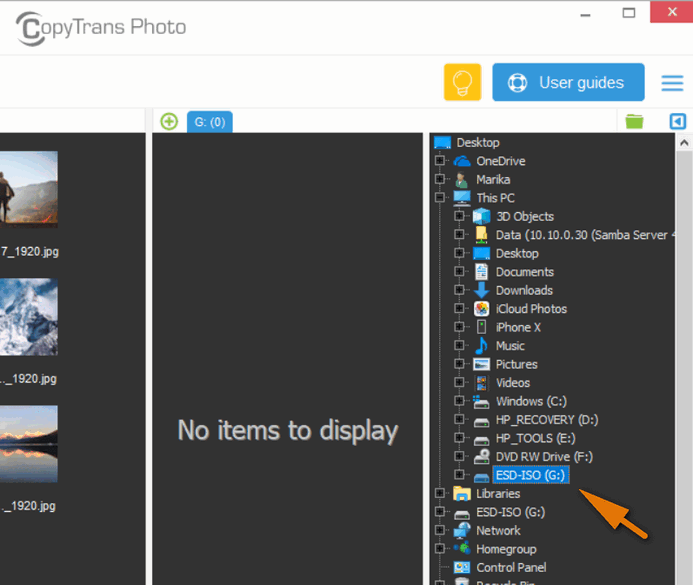This screenshot has height=585, width=693.
Task: Switch to the G: (0) tab
Action: 209,121
